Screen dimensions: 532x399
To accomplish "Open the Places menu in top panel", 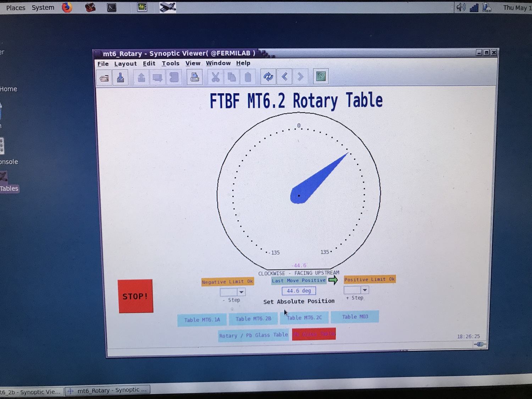I will [16, 7].
